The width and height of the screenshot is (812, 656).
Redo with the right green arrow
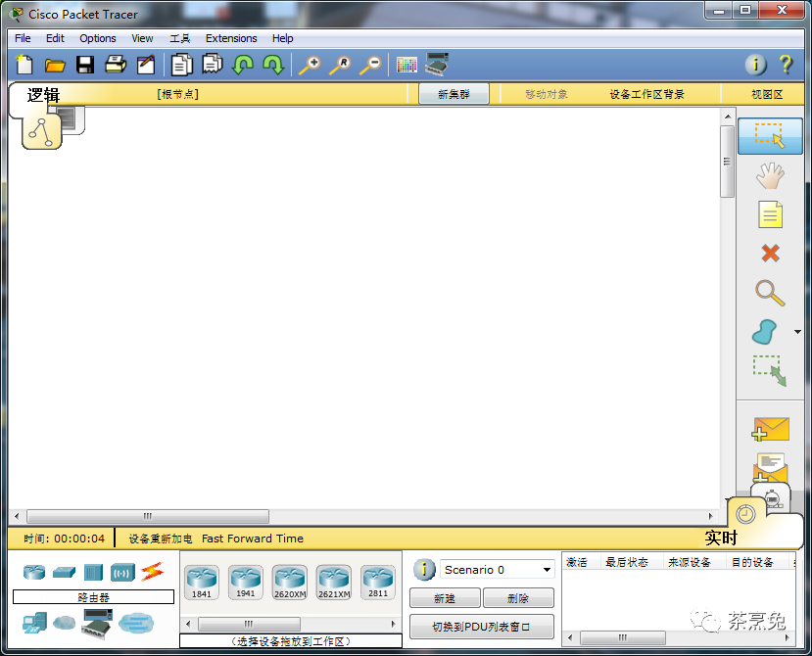tap(273, 66)
